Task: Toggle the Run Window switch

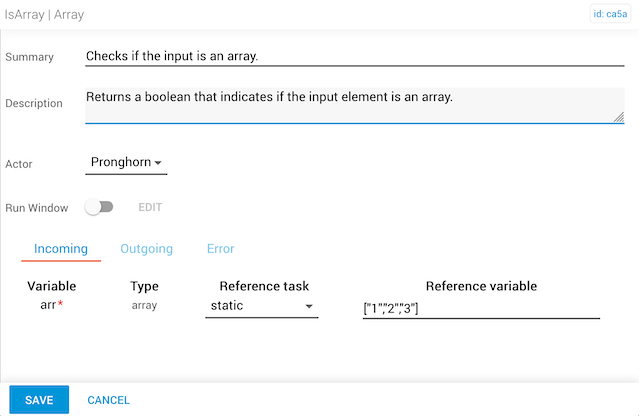Action: point(99,208)
